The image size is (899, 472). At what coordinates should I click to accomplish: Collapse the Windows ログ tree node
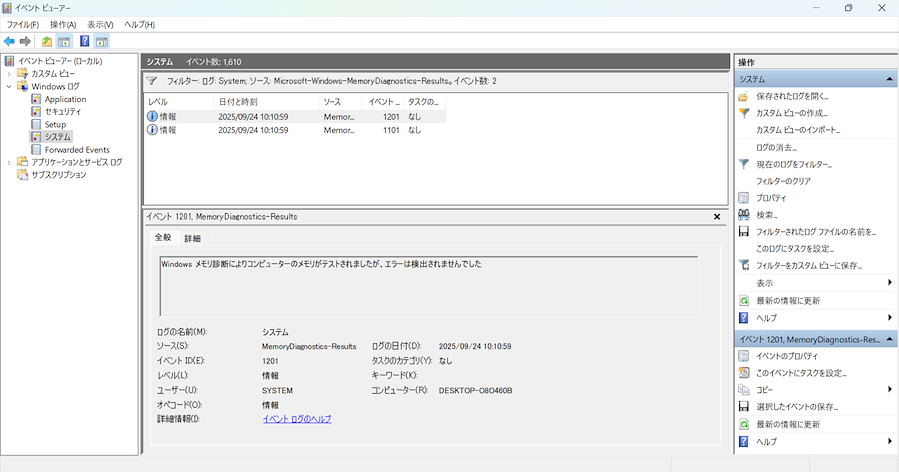tap(9, 87)
